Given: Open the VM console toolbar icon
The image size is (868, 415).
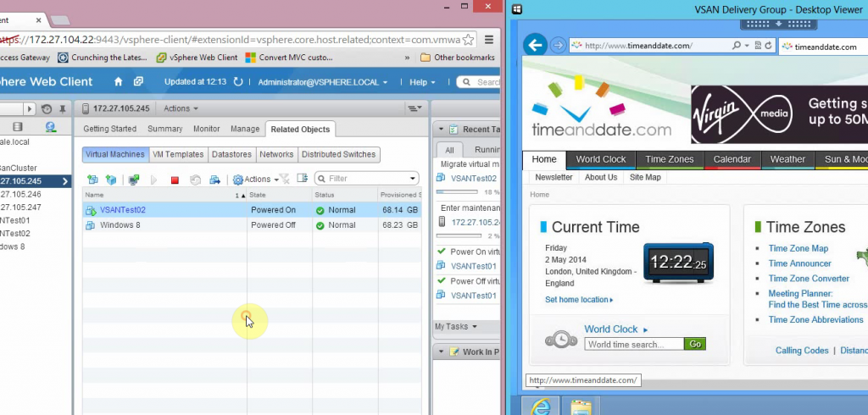Looking at the screenshot, I should point(134,180).
